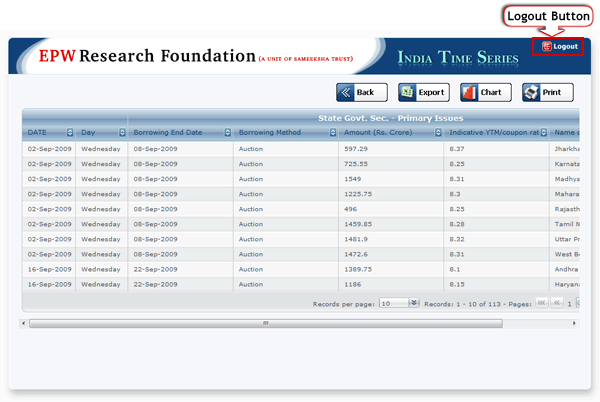Export the table data

pos(422,92)
